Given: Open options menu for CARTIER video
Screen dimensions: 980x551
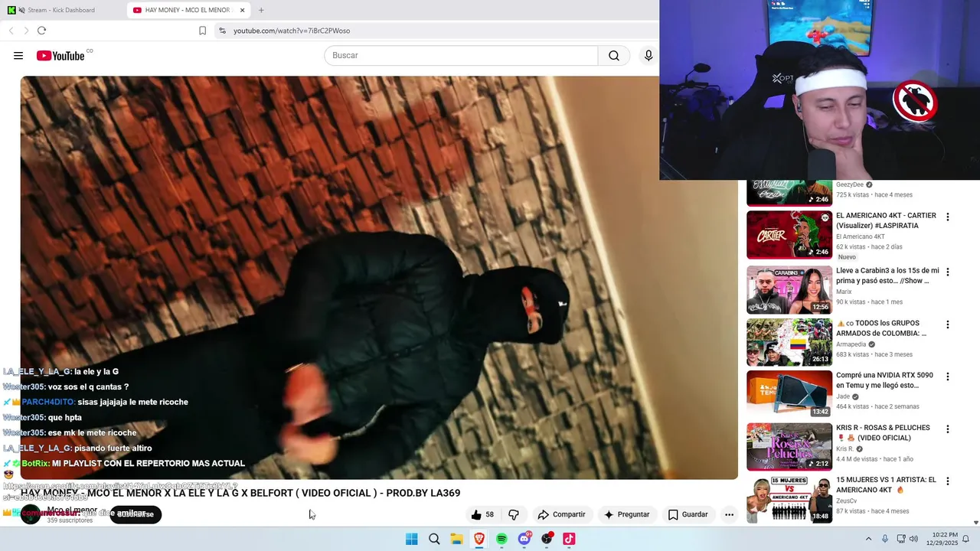Looking at the screenshot, I should pos(948,217).
